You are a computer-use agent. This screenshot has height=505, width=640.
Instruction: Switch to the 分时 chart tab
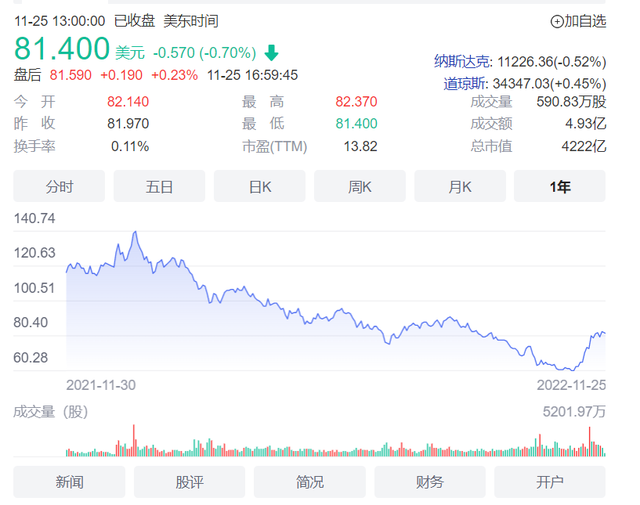[59, 186]
